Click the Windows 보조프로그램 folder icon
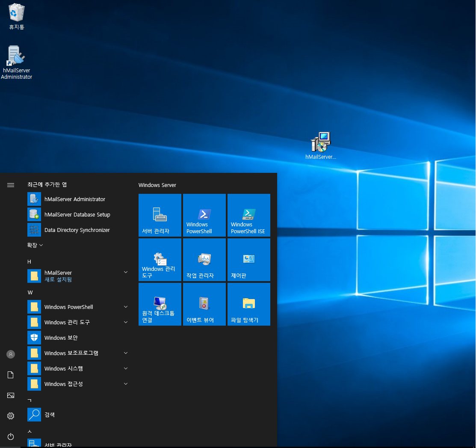The image size is (476, 448). pyautogui.click(x=34, y=353)
